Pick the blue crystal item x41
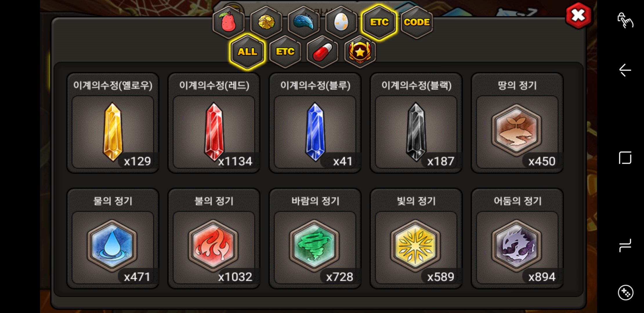644x313 pixels. pos(315,123)
